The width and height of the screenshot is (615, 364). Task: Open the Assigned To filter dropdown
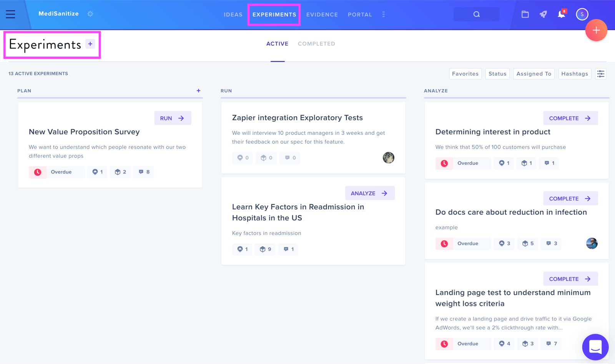point(534,74)
